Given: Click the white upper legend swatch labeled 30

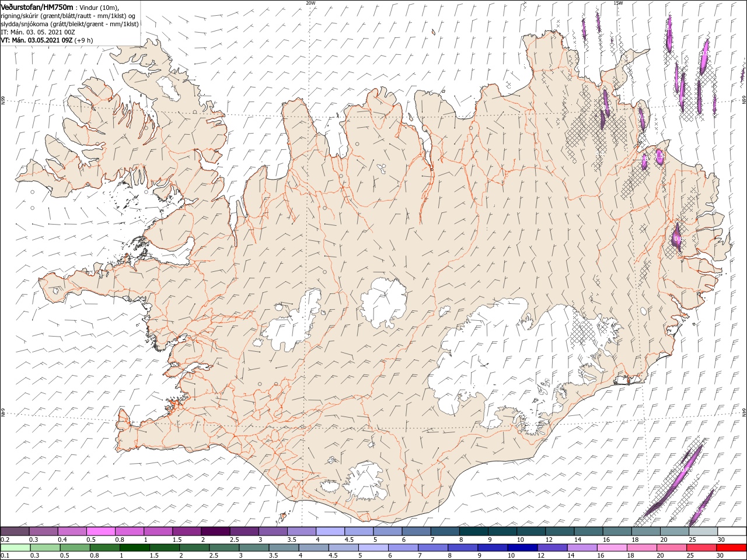Looking at the screenshot, I should tap(732, 531).
